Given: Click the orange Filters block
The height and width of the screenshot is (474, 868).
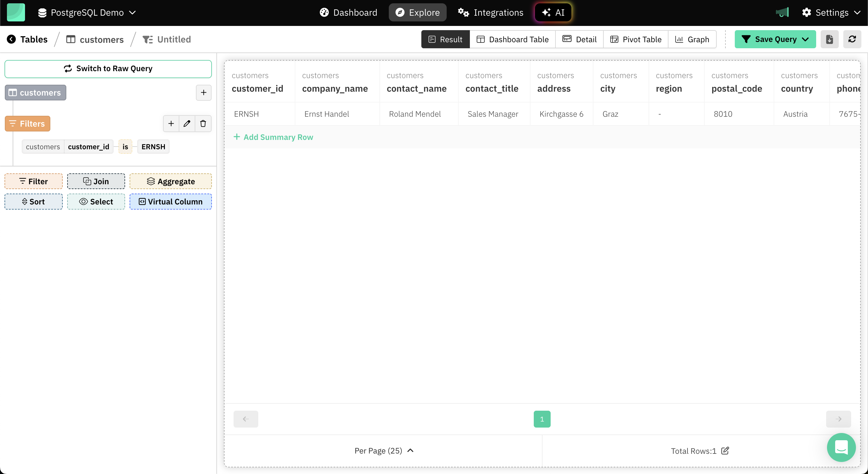Looking at the screenshot, I should (x=27, y=124).
